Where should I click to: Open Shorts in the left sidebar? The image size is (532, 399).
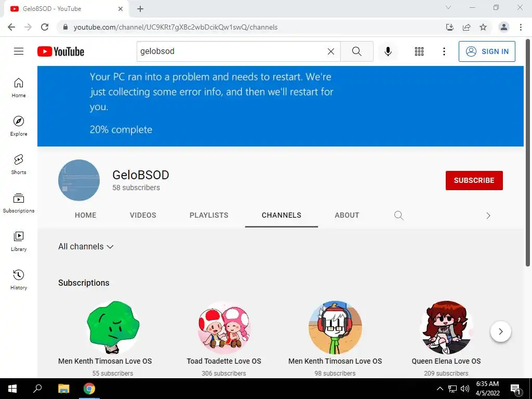click(x=19, y=165)
